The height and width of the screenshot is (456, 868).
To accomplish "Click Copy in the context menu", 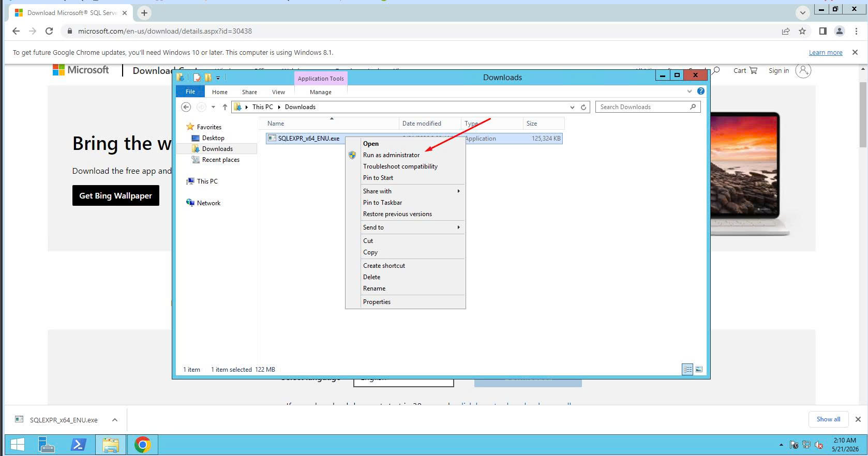I will [x=370, y=252].
